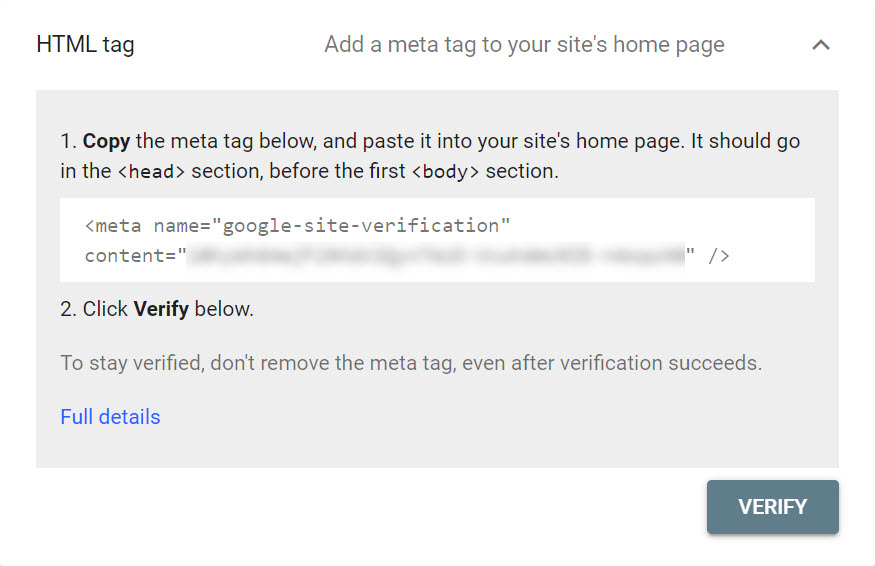
Task: Click the <head> code snippet
Action: point(151,171)
